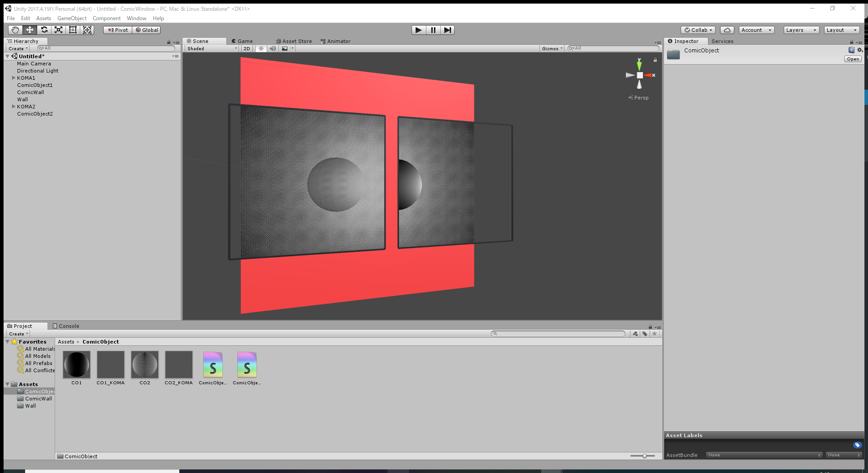Toggle scene effects image icon
Image resolution: width=868 pixels, height=473 pixels.
[285, 48]
